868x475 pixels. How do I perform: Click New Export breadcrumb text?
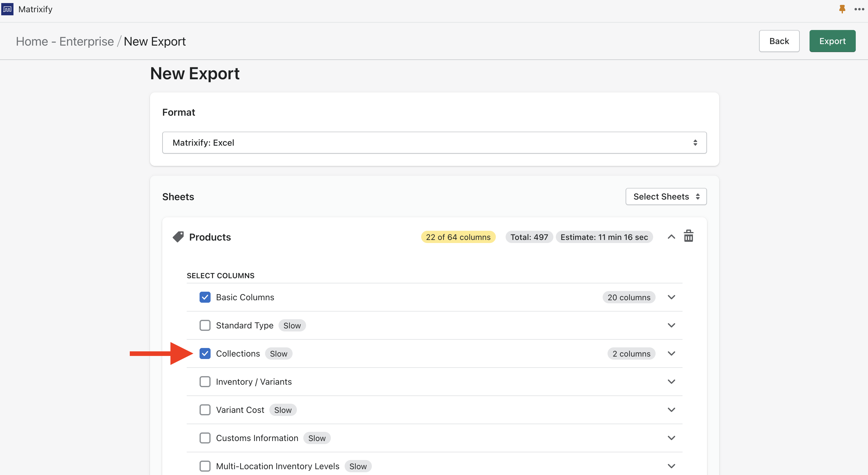[155, 41]
